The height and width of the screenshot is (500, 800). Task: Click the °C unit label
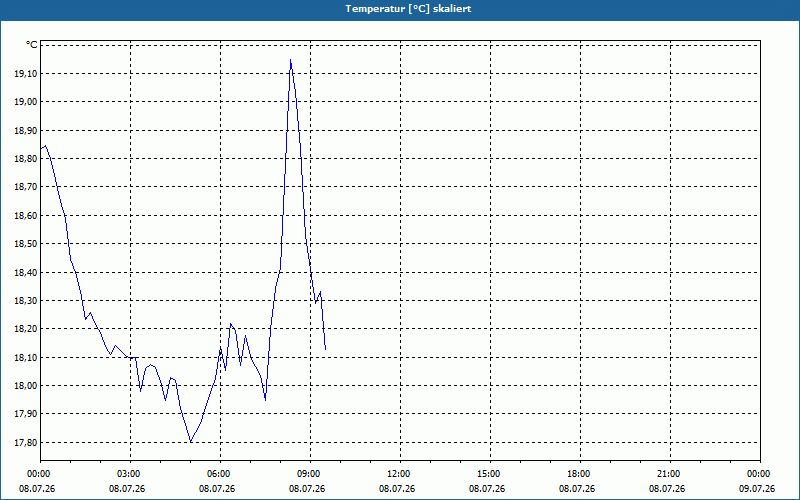point(32,45)
